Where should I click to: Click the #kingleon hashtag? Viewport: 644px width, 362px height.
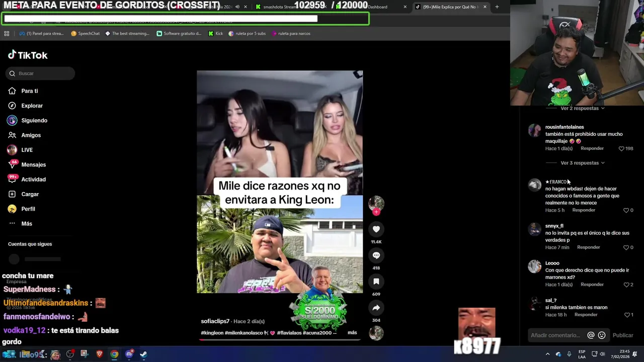pyautogui.click(x=212, y=333)
